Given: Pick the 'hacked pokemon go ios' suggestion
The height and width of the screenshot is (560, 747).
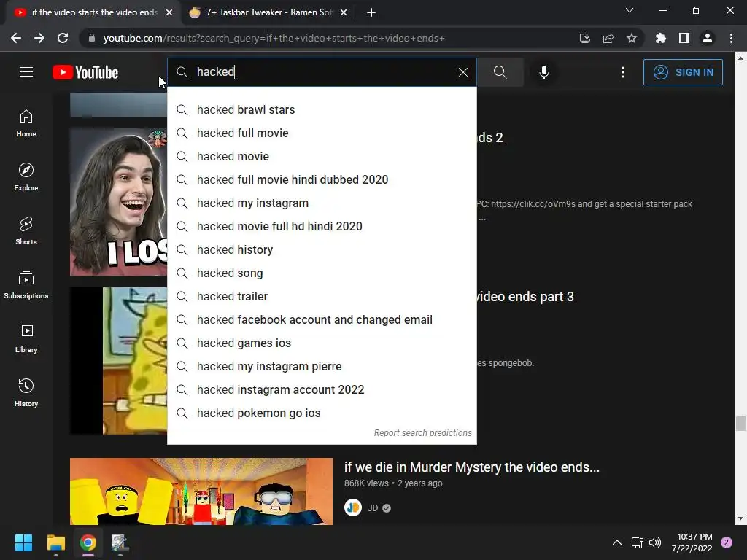Looking at the screenshot, I should point(322,413).
